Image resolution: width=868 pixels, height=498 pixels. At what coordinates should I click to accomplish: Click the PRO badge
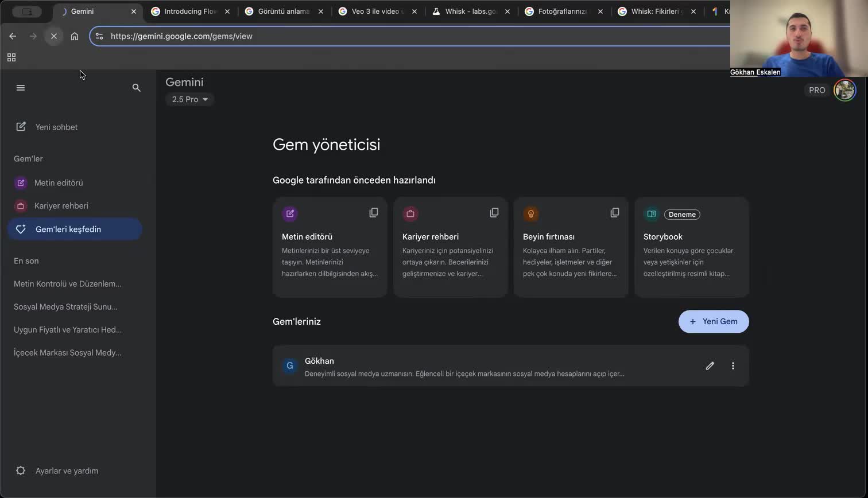click(x=817, y=90)
